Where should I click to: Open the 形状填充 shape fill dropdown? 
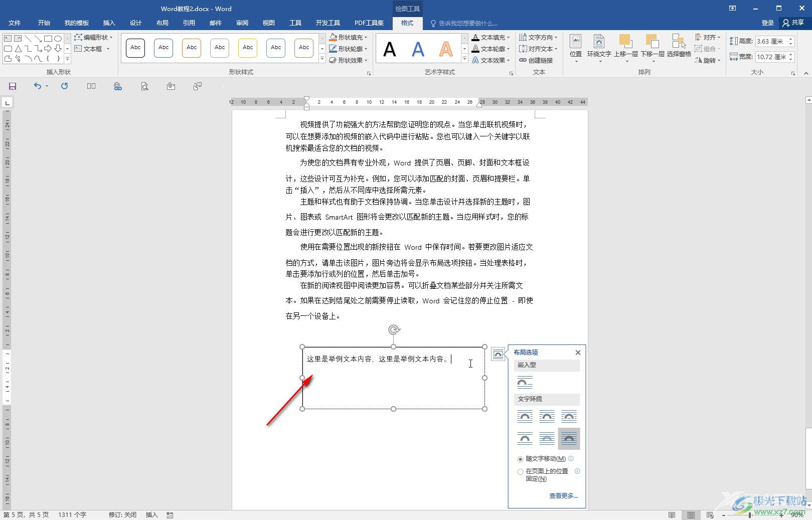pos(349,37)
